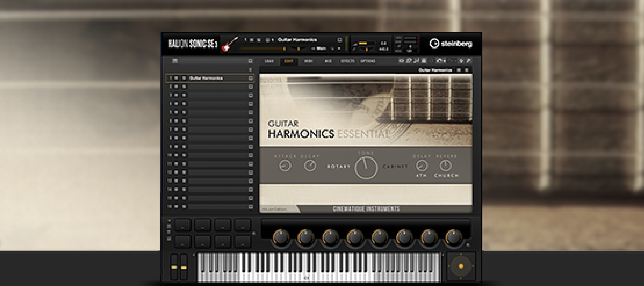
Task: Click the sphere control center dot
Action: pos(461,266)
